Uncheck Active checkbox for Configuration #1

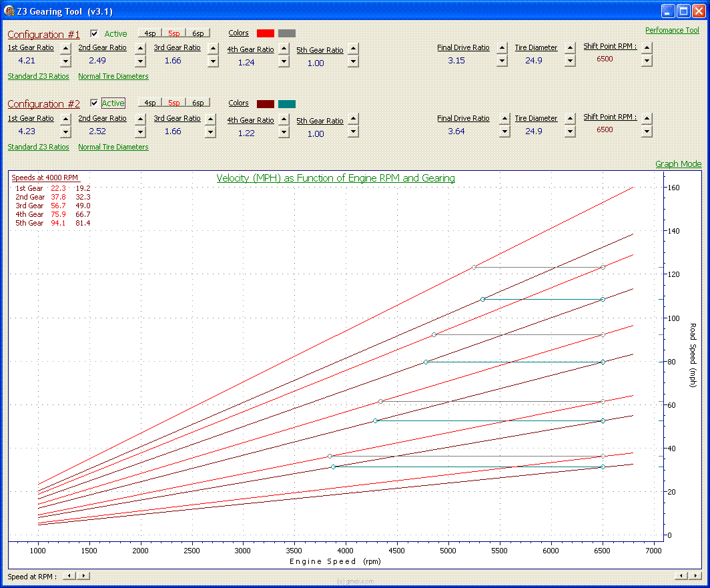94,33
